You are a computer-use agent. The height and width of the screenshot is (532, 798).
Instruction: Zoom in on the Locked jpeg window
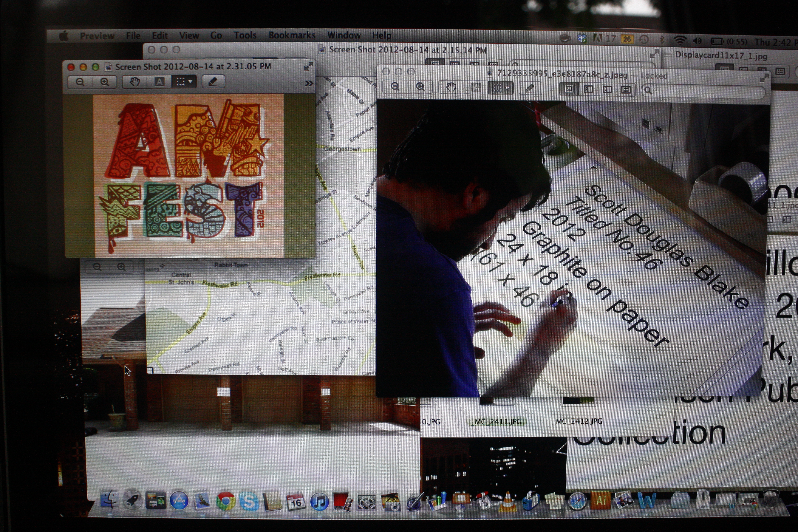pos(420,87)
